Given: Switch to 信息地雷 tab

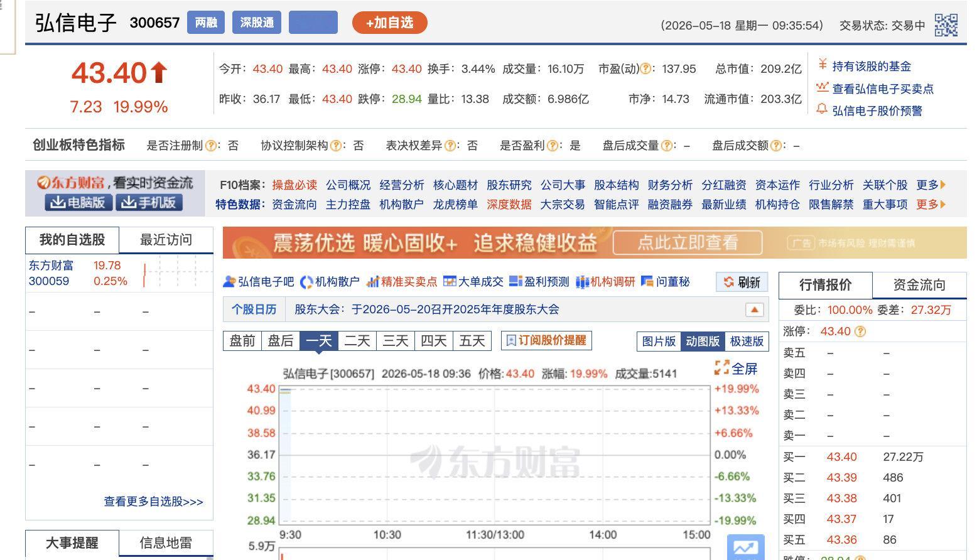Looking at the screenshot, I should click(x=166, y=543).
